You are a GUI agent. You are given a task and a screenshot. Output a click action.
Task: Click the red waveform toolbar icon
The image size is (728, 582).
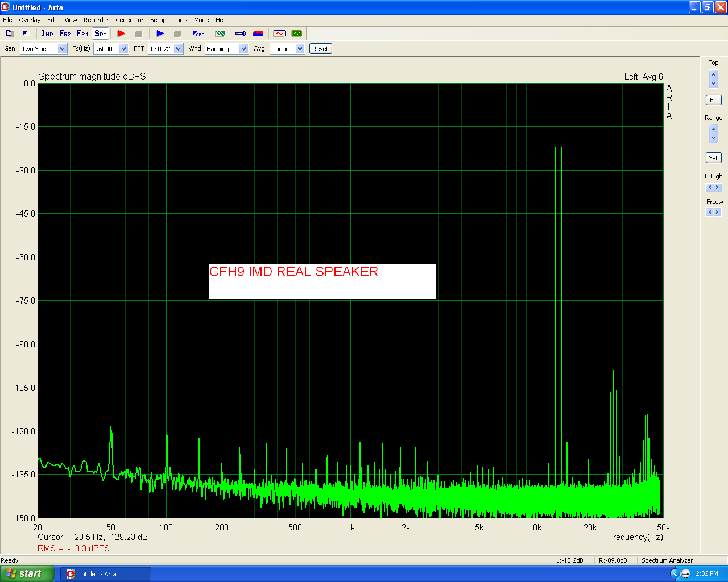click(x=279, y=34)
